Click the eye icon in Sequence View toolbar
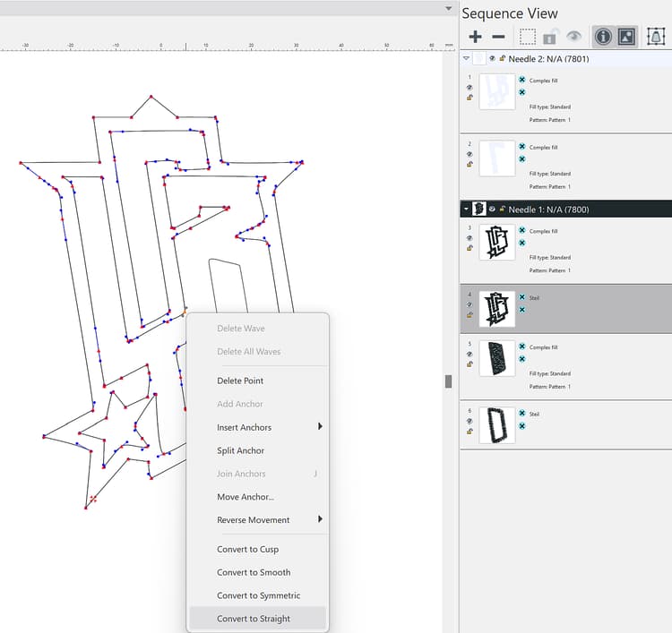The height and width of the screenshot is (633, 672). 574,37
